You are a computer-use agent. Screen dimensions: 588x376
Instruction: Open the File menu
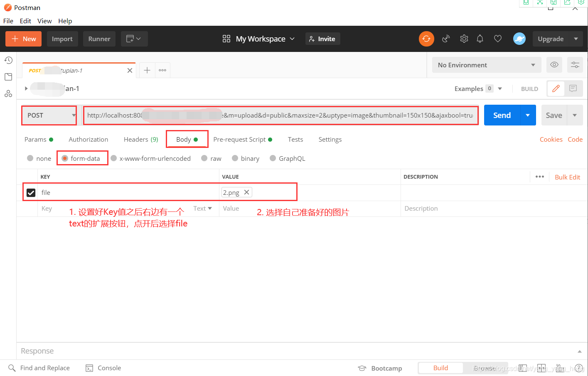(8, 21)
